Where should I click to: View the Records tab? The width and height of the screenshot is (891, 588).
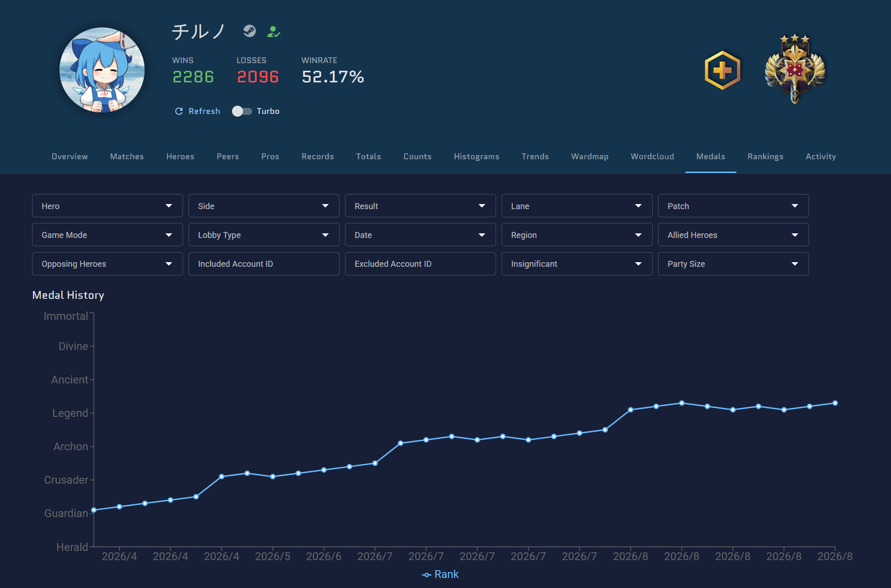pyautogui.click(x=318, y=156)
